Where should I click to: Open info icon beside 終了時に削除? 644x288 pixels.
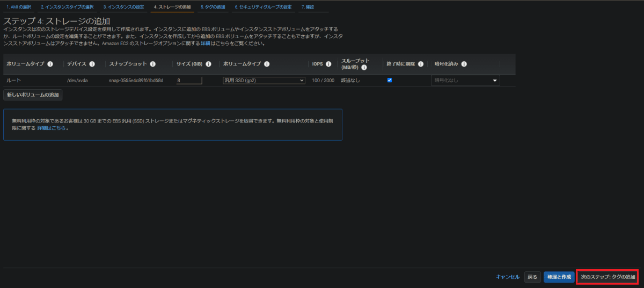[x=421, y=64]
